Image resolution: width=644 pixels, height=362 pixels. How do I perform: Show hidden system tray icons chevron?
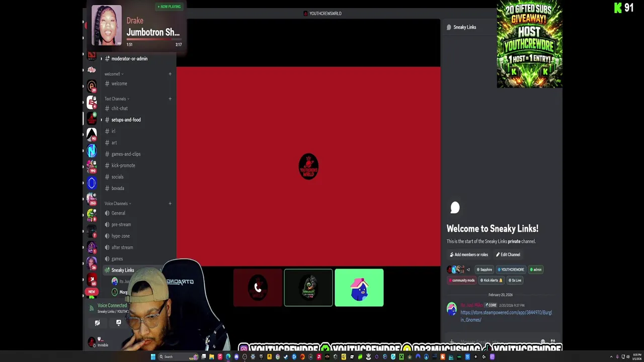point(611,357)
